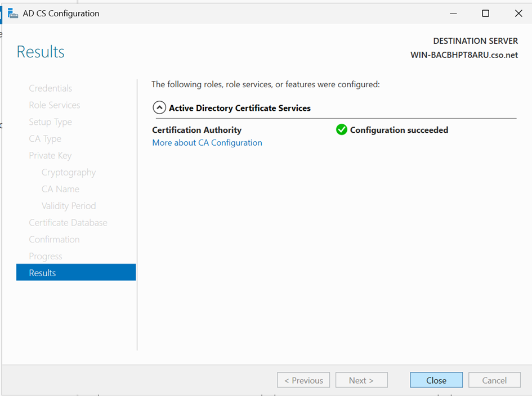This screenshot has height=396, width=532.
Task: Click the Previous button
Action: (x=303, y=380)
